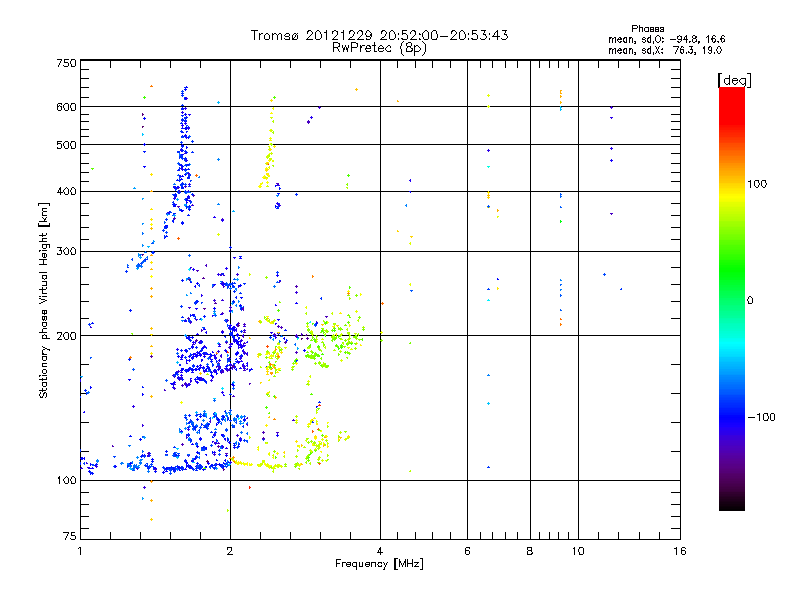Viewport: 800px width, 600px height.
Task: Click the black bottom of the phase colorbar
Action: [732, 504]
